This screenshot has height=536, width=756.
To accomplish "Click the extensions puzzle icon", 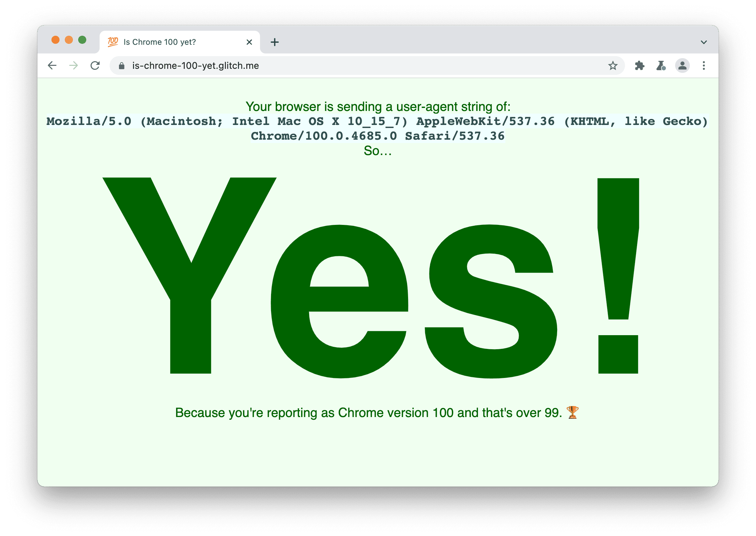I will pos(638,65).
